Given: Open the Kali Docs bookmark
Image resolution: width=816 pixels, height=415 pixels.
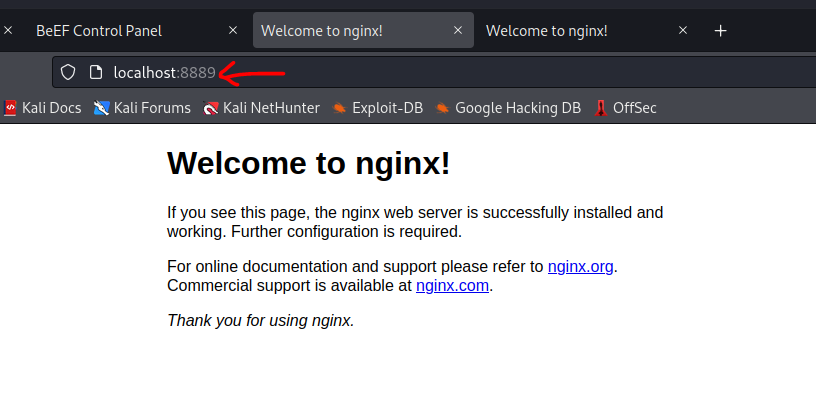Looking at the screenshot, I should pos(42,108).
